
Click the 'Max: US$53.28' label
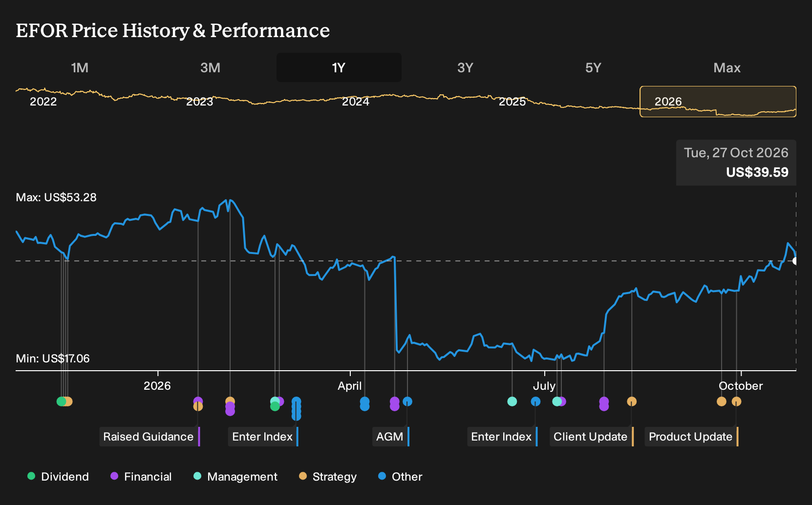click(x=56, y=197)
